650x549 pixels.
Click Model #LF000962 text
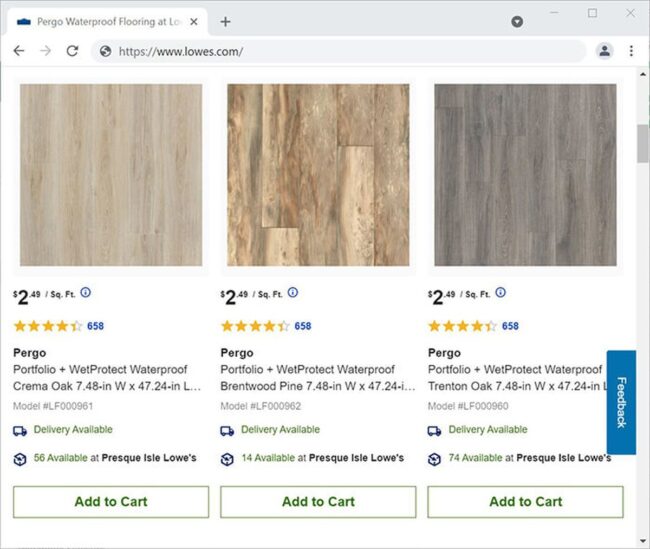click(261, 406)
